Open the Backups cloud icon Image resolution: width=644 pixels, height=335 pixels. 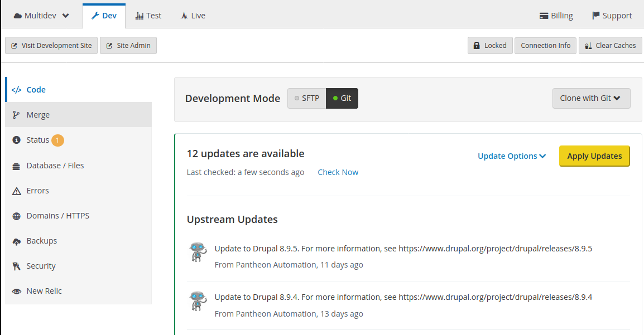(16, 241)
